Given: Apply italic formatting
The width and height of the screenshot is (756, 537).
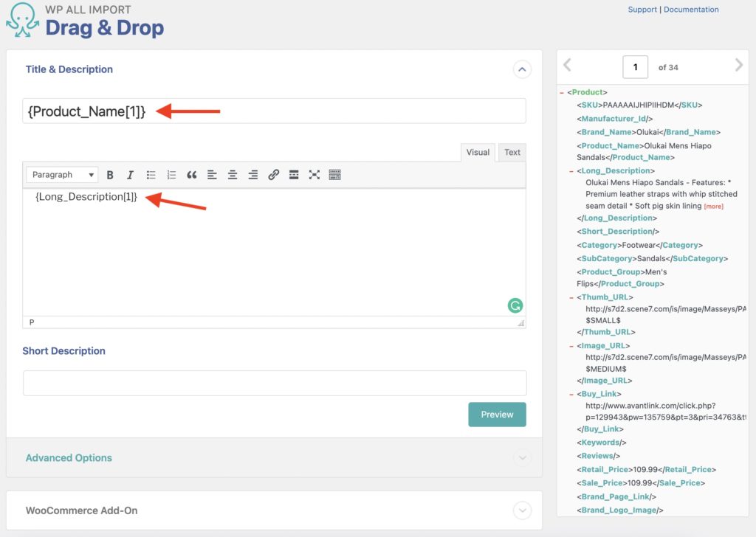Looking at the screenshot, I should 131,175.
